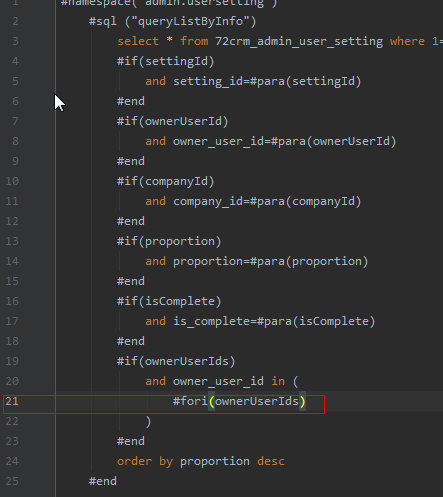Click 'setting_id=#para(settingId)' on line 5
The image size is (443, 497).
pos(267,82)
